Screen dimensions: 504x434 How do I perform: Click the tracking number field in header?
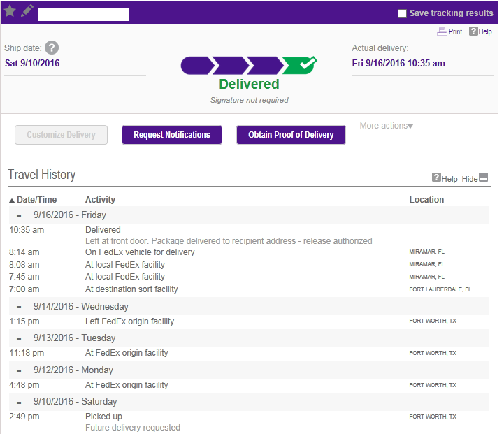tap(84, 15)
